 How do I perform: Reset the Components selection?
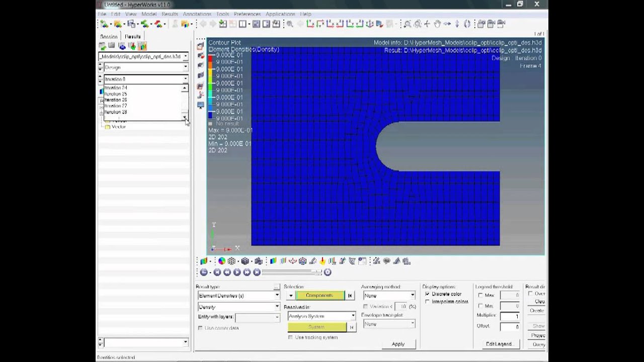pyautogui.click(x=350, y=296)
